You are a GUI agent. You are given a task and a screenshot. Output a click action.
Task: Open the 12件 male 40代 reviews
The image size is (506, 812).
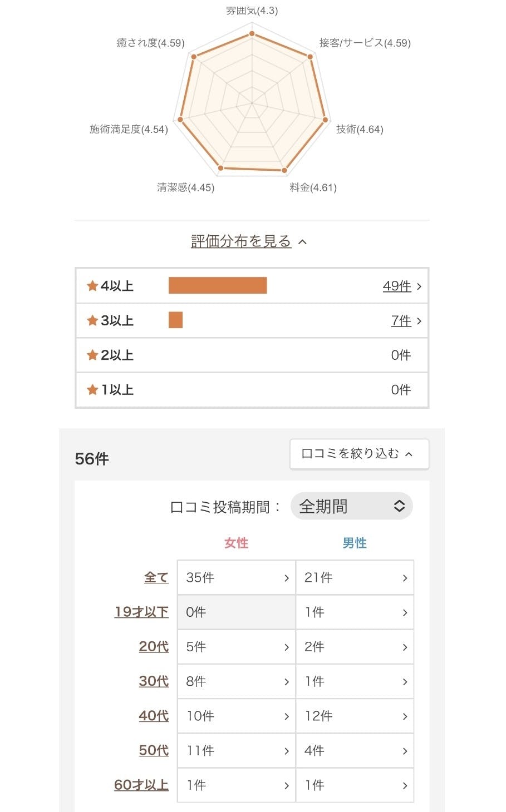tap(354, 716)
